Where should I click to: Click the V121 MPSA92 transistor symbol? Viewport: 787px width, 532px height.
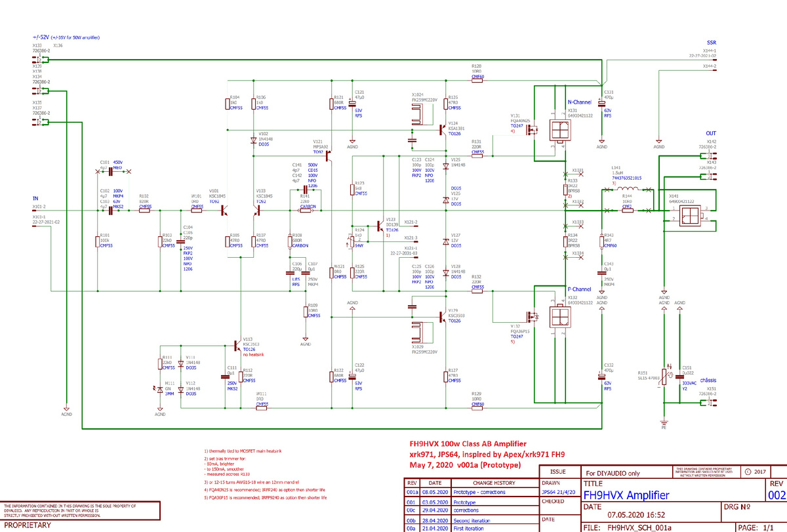[x=328, y=155]
